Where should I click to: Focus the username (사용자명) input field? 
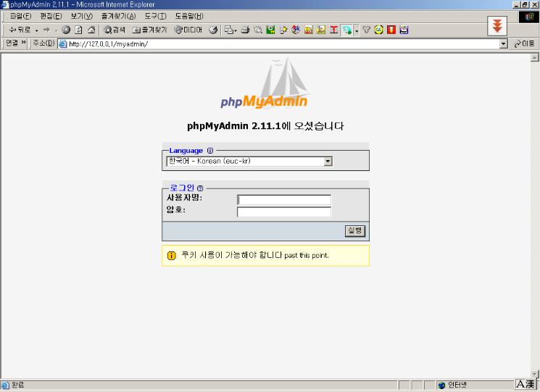click(284, 200)
